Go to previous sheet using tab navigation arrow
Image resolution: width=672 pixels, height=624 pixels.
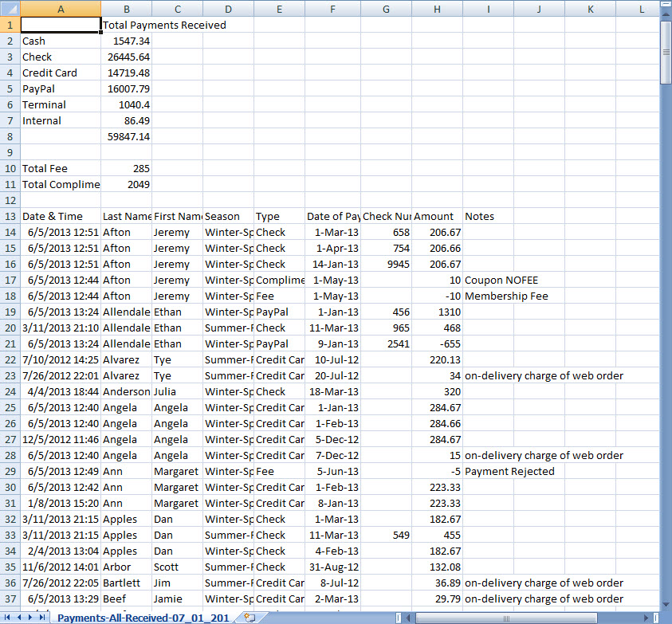pos(19,618)
